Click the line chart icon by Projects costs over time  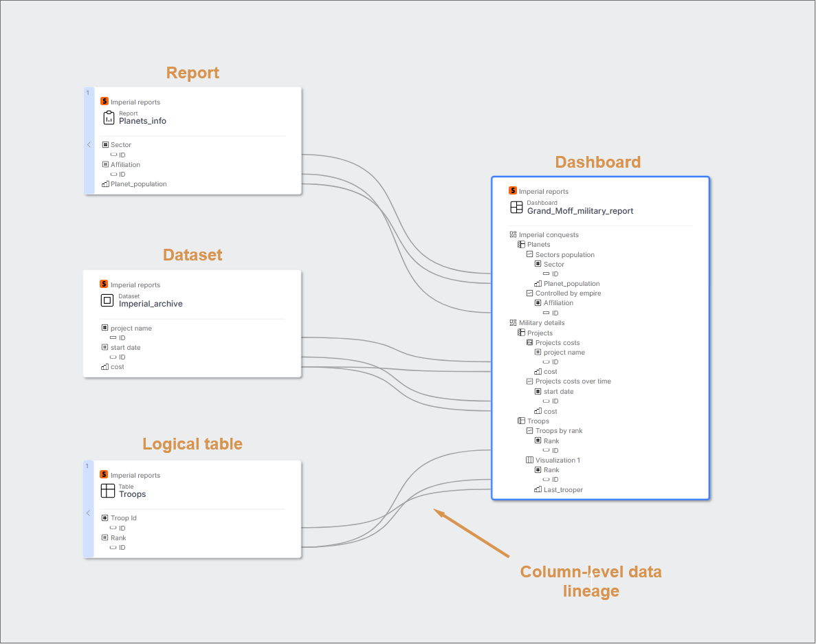point(529,381)
